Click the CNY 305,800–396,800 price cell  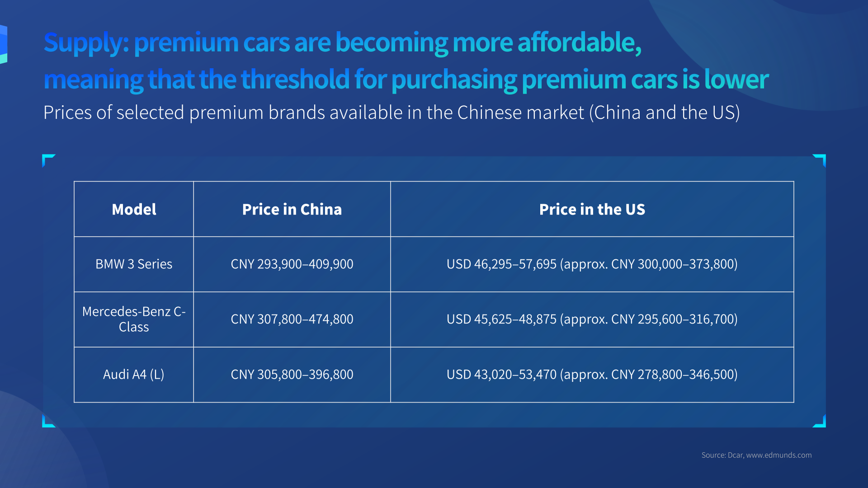pyautogui.click(x=292, y=374)
